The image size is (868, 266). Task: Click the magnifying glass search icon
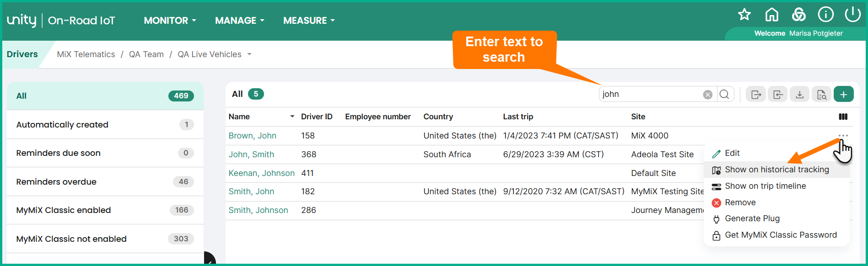(x=724, y=94)
